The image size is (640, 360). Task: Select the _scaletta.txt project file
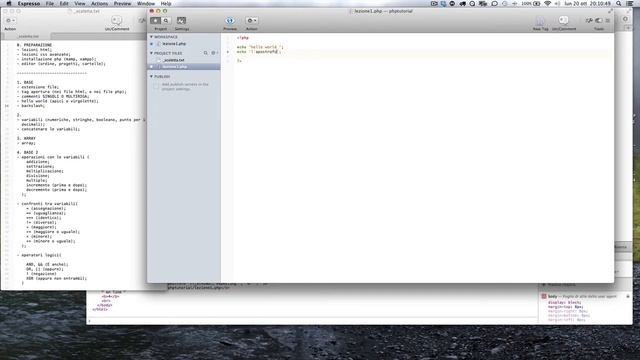(x=174, y=60)
